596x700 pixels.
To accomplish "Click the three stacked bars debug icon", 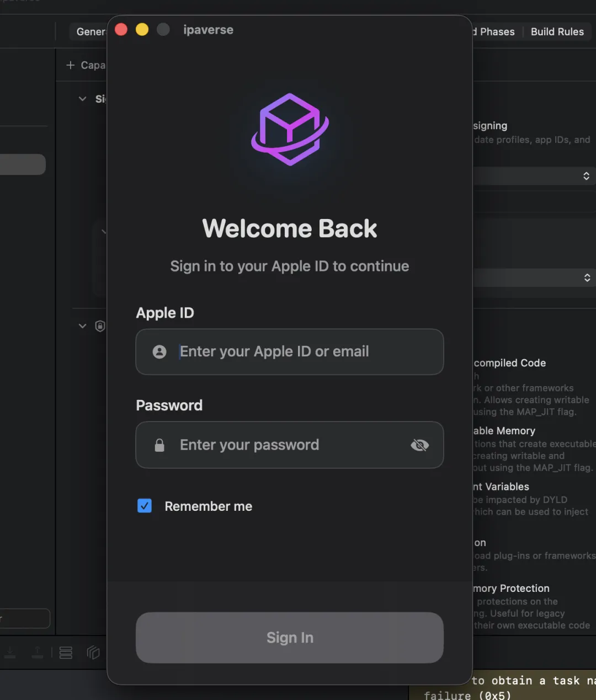I will pyautogui.click(x=66, y=653).
